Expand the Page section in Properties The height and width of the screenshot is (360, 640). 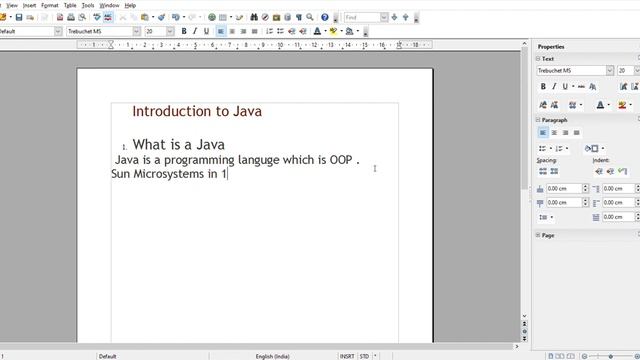(x=538, y=235)
